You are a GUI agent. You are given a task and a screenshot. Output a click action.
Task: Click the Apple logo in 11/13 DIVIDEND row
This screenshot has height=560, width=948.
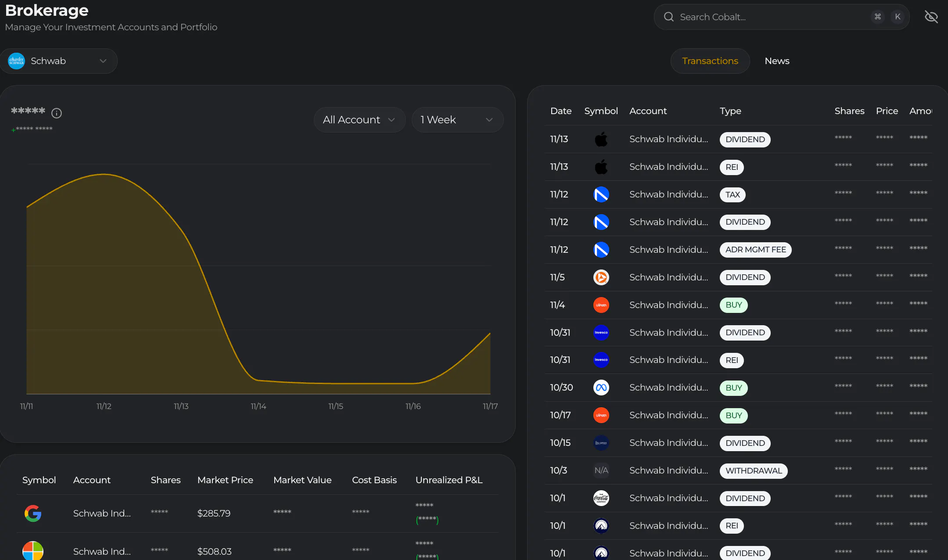[x=601, y=139]
